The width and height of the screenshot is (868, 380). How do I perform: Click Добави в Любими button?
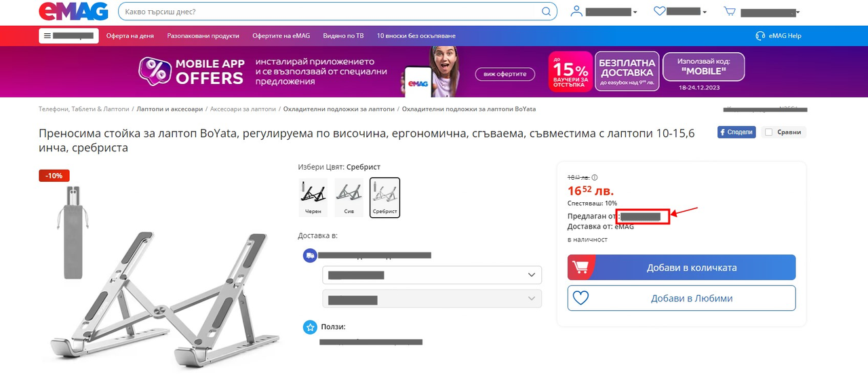tap(682, 298)
